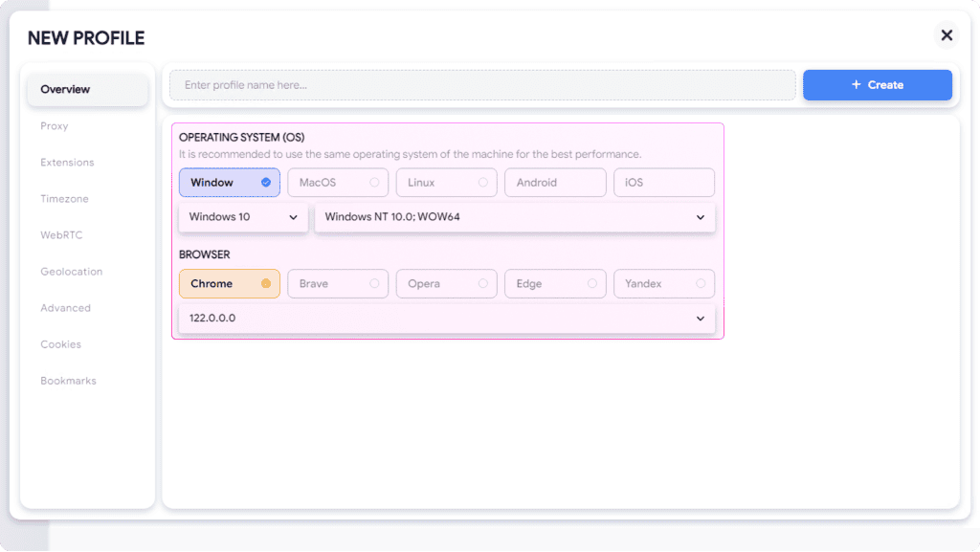Select the Brave browser option
Screen dimensions: 980x552
tap(338, 284)
